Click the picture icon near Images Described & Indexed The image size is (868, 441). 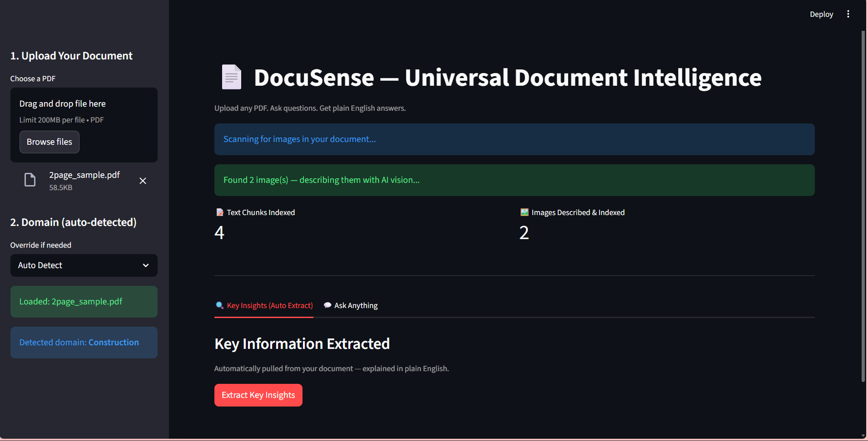tap(523, 212)
